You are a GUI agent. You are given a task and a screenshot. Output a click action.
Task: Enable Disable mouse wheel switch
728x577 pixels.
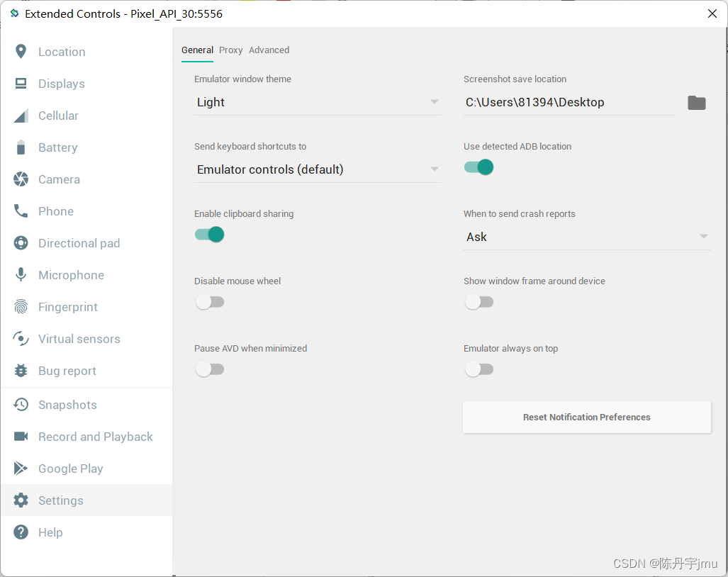point(209,302)
